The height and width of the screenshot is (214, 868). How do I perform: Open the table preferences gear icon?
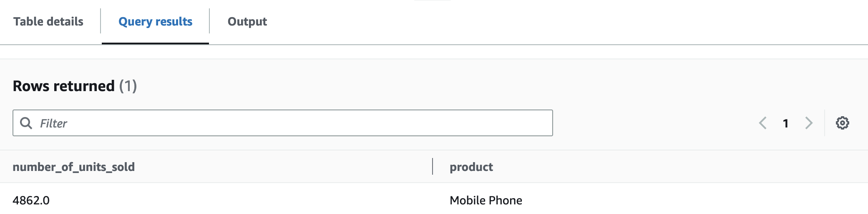[x=842, y=123]
